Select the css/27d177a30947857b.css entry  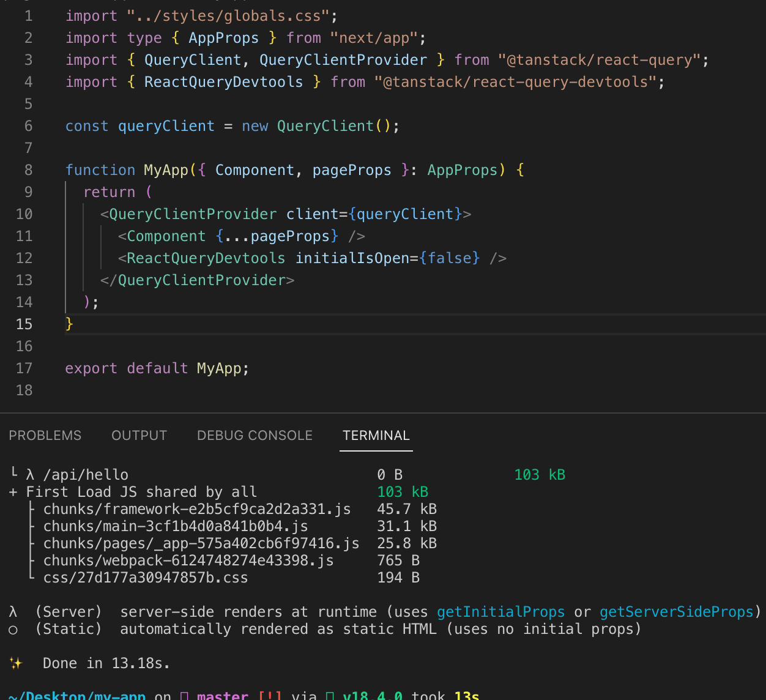(x=146, y=577)
